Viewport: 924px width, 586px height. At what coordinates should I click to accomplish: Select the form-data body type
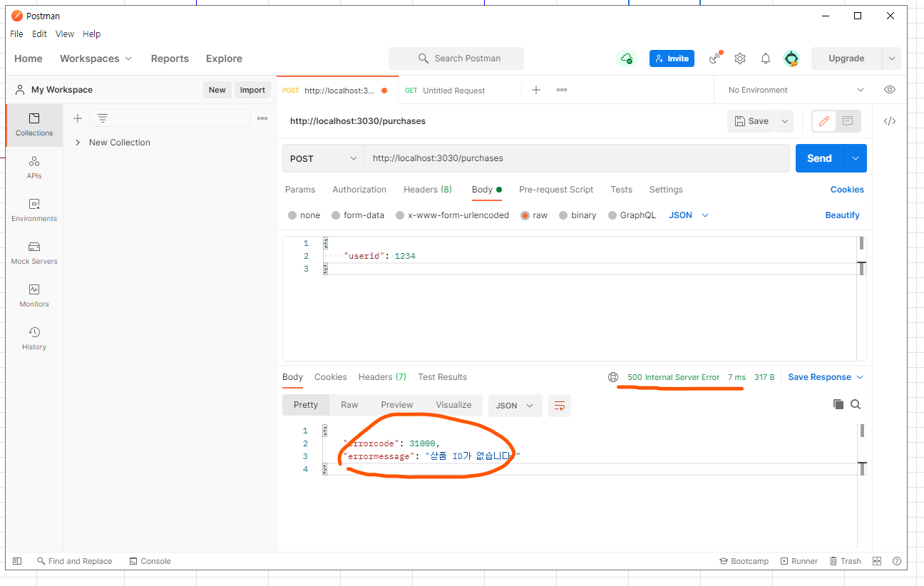point(358,215)
